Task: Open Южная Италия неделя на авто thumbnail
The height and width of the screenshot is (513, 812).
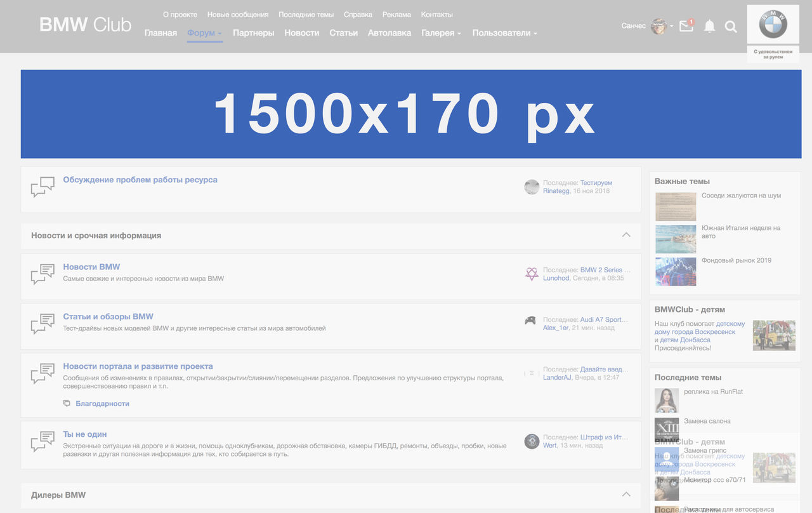Action: point(676,239)
